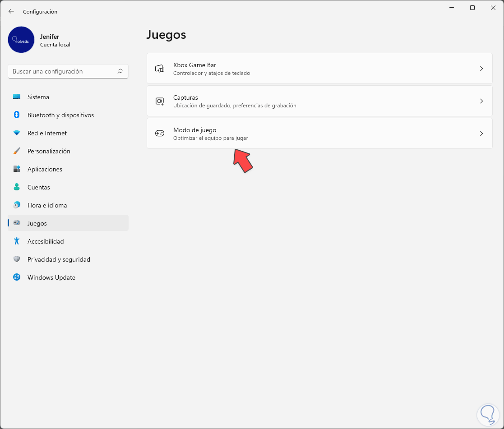Click the Jenifer profile avatar picture
504x429 pixels.
coord(21,40)
